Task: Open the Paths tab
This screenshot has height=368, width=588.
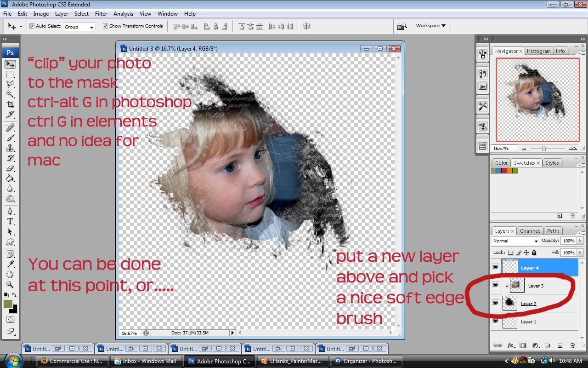Action: pyautogui.click(x=553, y=231)
